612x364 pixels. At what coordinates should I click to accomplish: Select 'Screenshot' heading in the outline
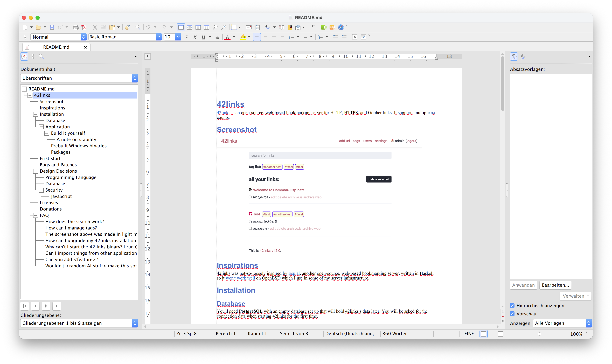tap(52, 102)
